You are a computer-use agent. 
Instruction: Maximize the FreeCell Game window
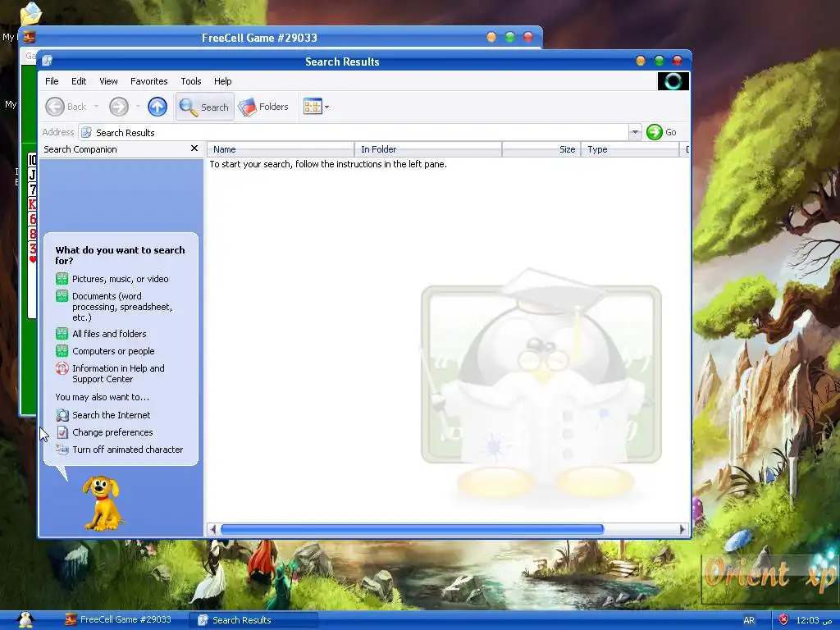pos(509,36)
